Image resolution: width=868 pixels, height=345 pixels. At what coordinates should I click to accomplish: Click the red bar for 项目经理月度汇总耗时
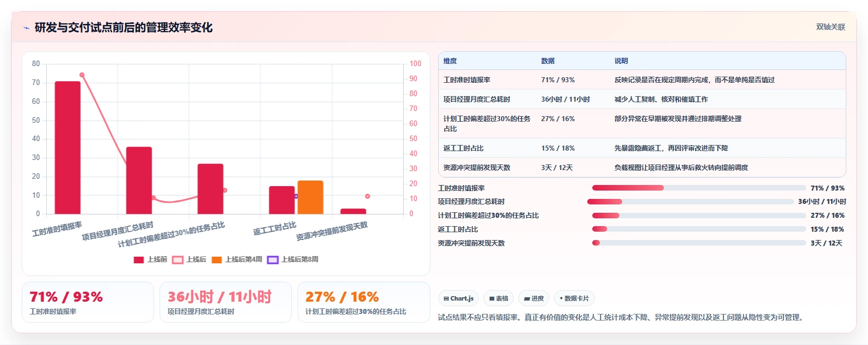139,181
